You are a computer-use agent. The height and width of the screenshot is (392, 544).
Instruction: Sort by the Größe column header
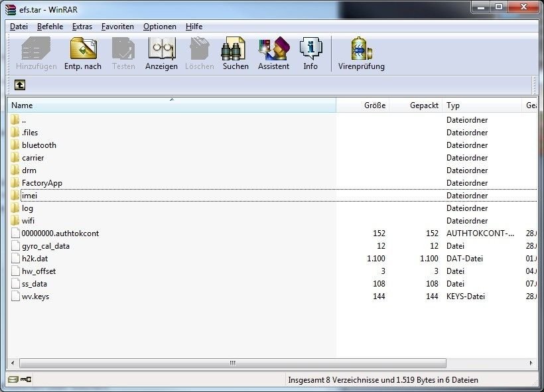click(362, 105)
